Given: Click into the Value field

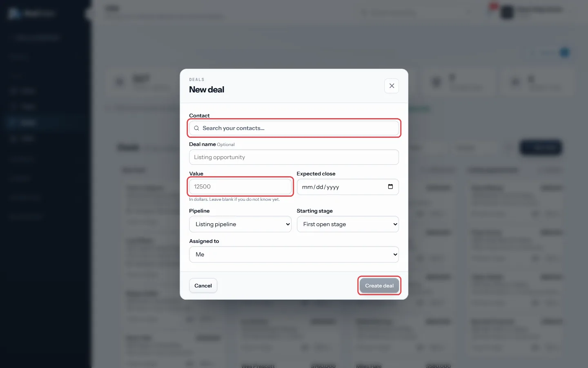Looking at the screenshot, I should point(240,186).
